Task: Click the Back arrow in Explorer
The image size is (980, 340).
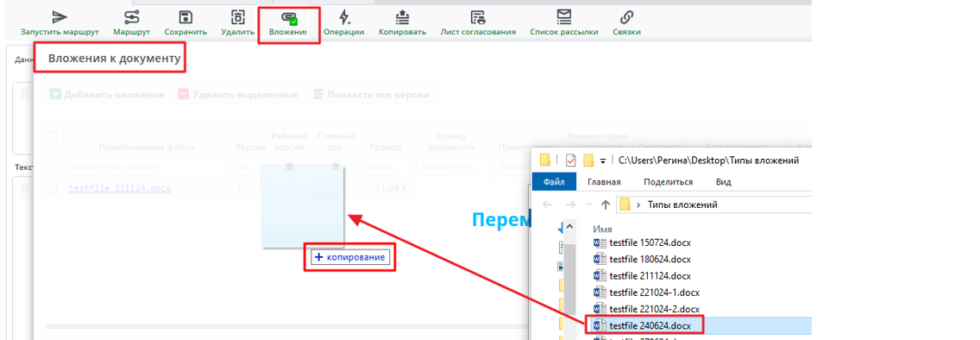Action: click(547, 205)
